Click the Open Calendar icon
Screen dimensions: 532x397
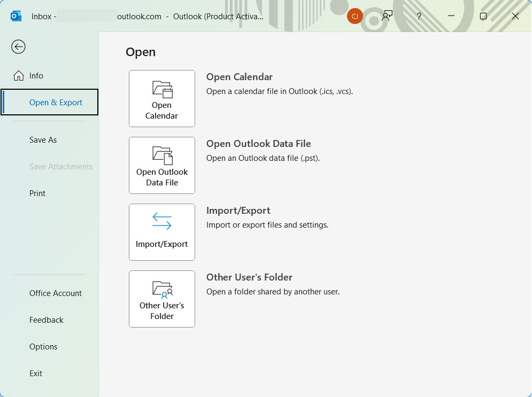161,89
